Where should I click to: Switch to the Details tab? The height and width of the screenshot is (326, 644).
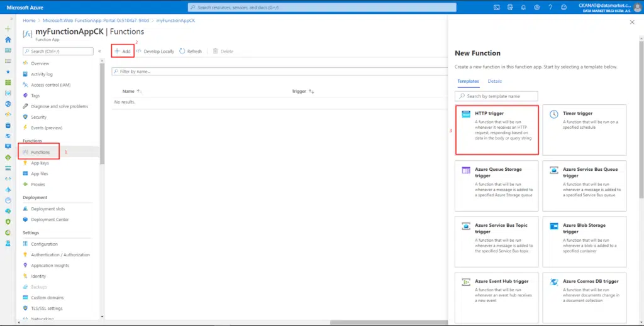pos(494,81)
